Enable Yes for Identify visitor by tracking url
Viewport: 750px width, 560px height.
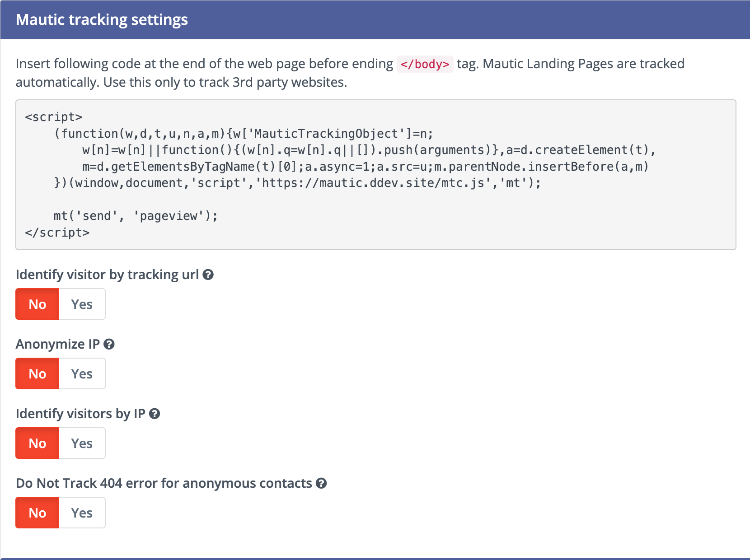click(82, 304)
